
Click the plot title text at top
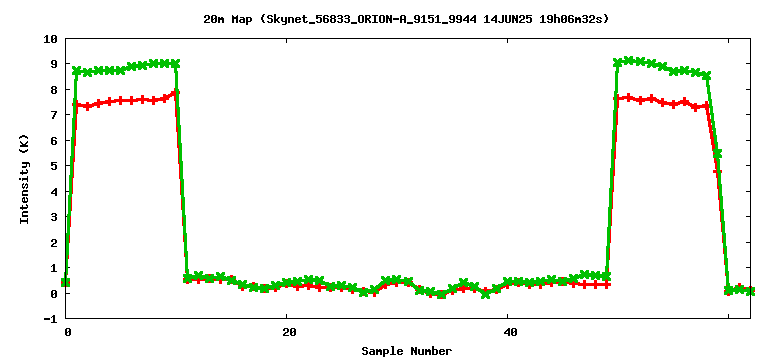407,20
